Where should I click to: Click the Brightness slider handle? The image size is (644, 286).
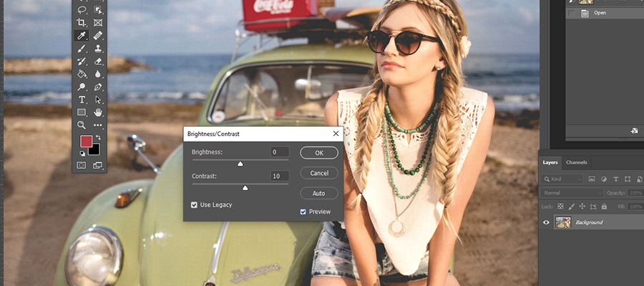click(240, 164)
